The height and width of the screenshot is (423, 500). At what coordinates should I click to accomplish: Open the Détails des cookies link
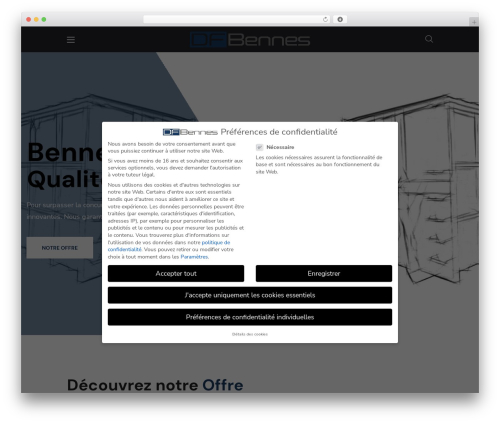click(x=250, y=334)
